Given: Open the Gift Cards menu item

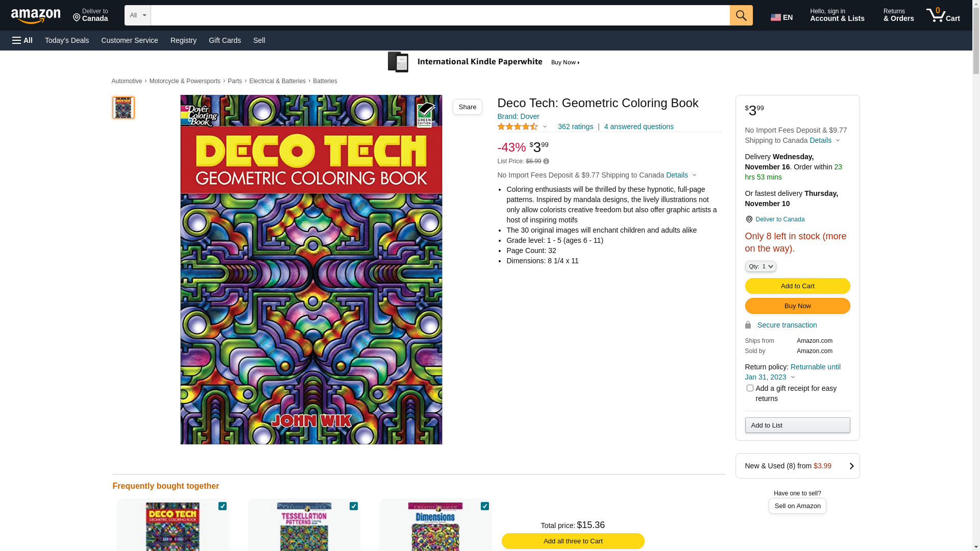Looking at the screenshot, I should [x=225, y=40].
